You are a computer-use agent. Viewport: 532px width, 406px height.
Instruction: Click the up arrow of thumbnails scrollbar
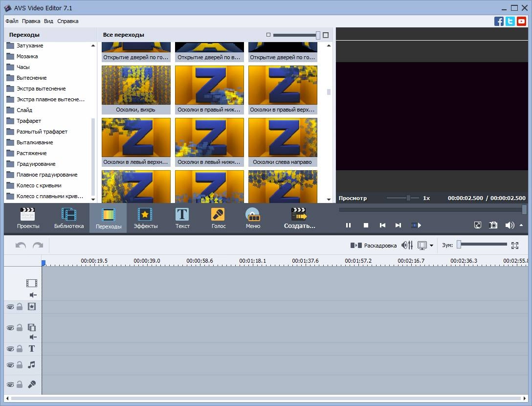pyautogui.click(x=329, y=45)
